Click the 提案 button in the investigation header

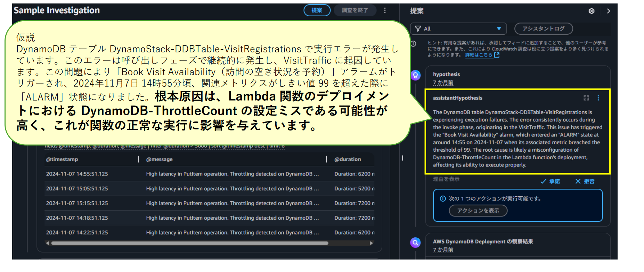tap(317, 10)
